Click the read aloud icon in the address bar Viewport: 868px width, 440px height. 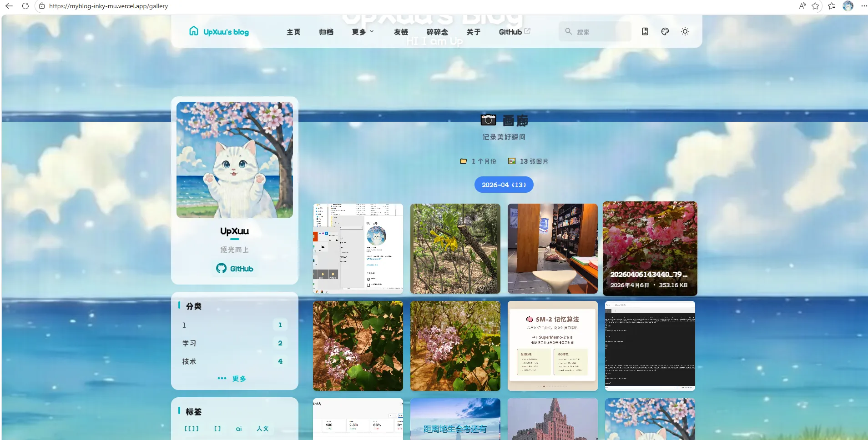pyautogui.click(x=802, y=6)
